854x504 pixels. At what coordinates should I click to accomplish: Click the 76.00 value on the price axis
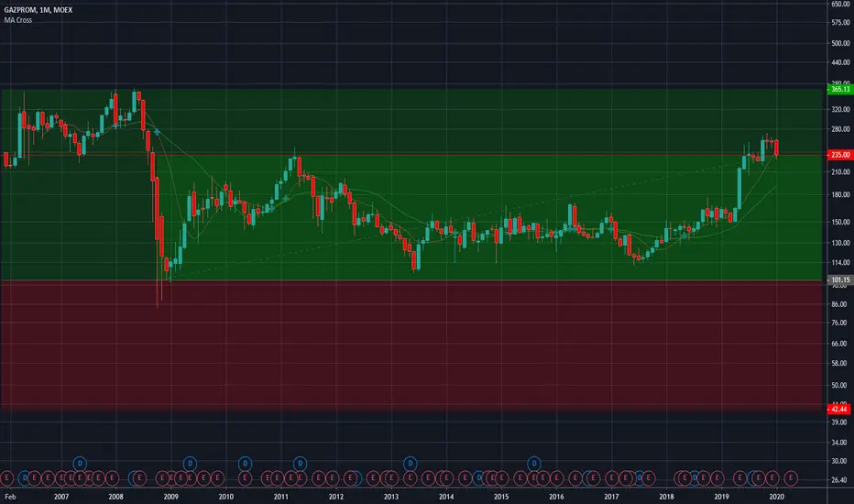click(839, 323)
